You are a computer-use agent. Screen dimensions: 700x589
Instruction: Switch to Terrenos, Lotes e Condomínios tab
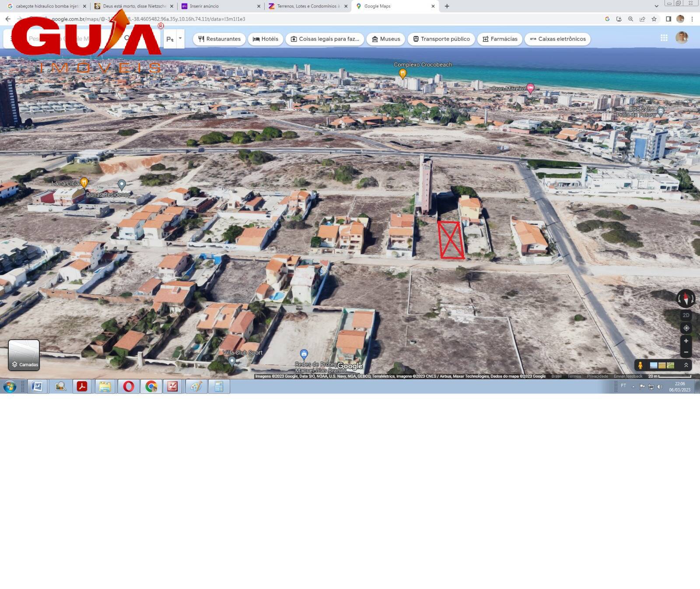click(x=308, y=6)
